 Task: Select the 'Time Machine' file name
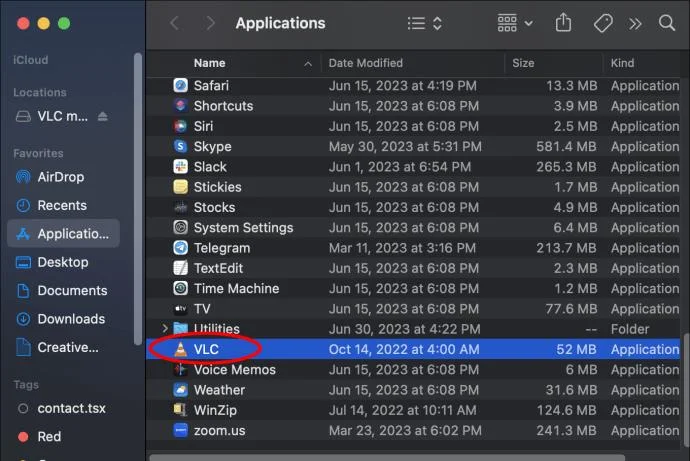[236, 288]
